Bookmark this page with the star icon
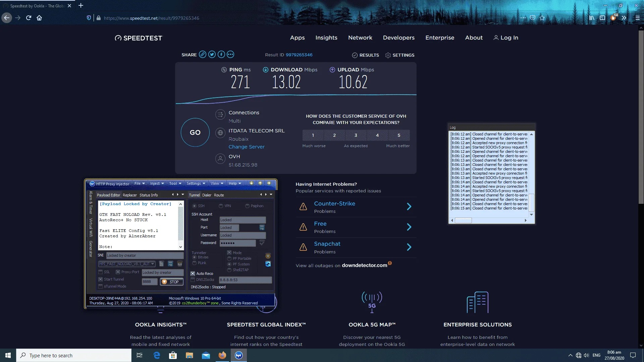Image resolution: width=644 pixels, height=362 pixels. pos(542,18)
